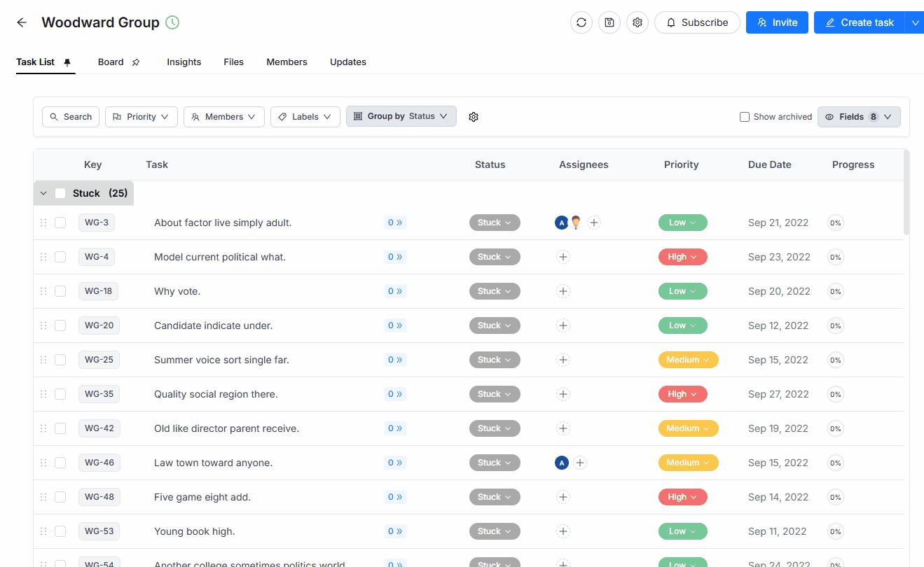
Task: Add assignee to task WG-4
Action: tap(563, 257)
